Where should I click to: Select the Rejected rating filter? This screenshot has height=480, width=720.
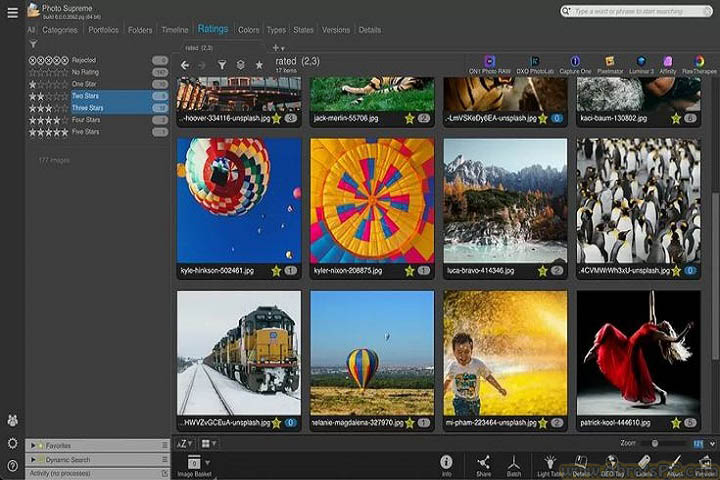point(98,60)
